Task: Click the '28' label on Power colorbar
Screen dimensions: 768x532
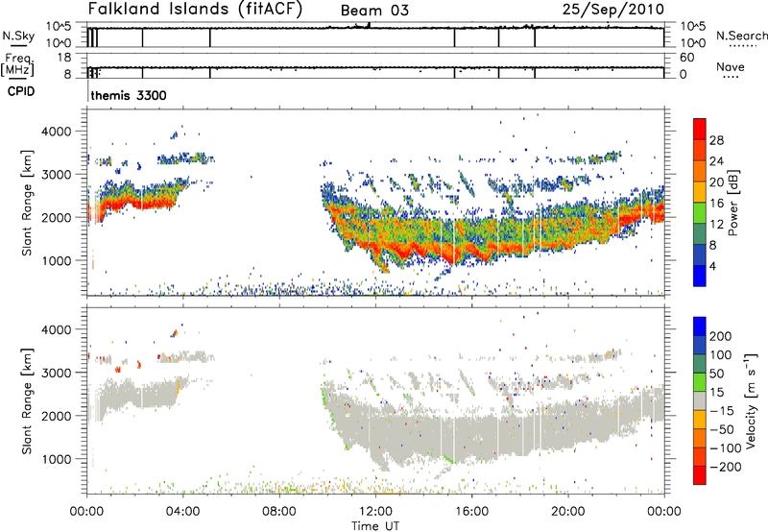Action: point(716,140)
